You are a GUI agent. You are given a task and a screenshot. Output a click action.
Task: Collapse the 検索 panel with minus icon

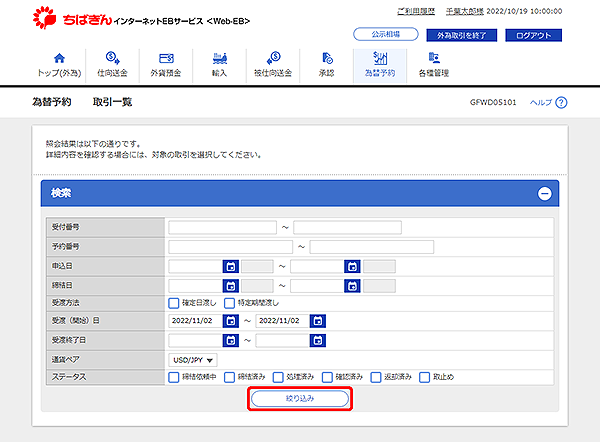(x=545, y=194)
